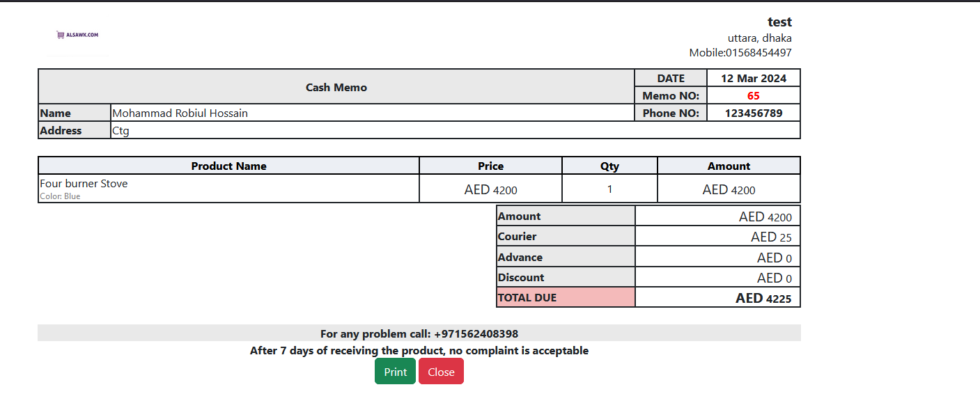Viewport: 980px width, 394px height.
Task: Click the Discount row label
Action: [x=521, y=278]
